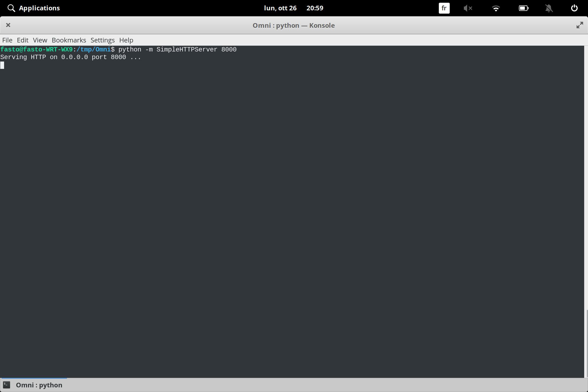The width and height of the screenshot is (588, 392).
Task: Click the search magnifier icon next to Applications
Action: [11, 8]
